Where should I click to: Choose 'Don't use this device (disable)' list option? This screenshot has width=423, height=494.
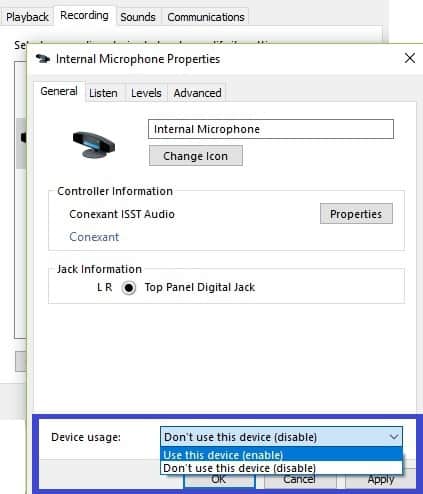[281, 468]
